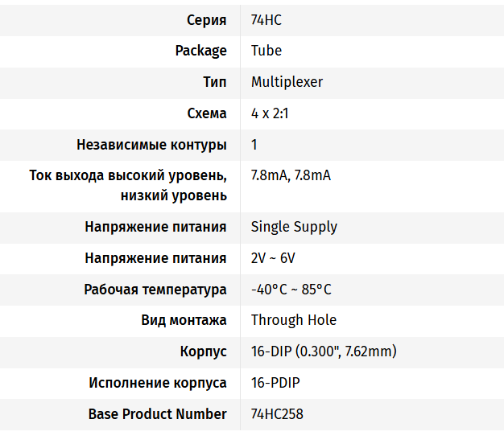Click the 'Ток выхода высокий уровень' label
Image resolution: width=504 pixels, height=448 pixels.
pos(128,175)
